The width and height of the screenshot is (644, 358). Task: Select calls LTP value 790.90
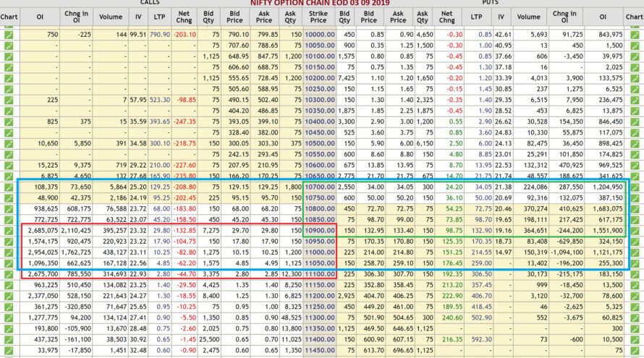[159, 35]
